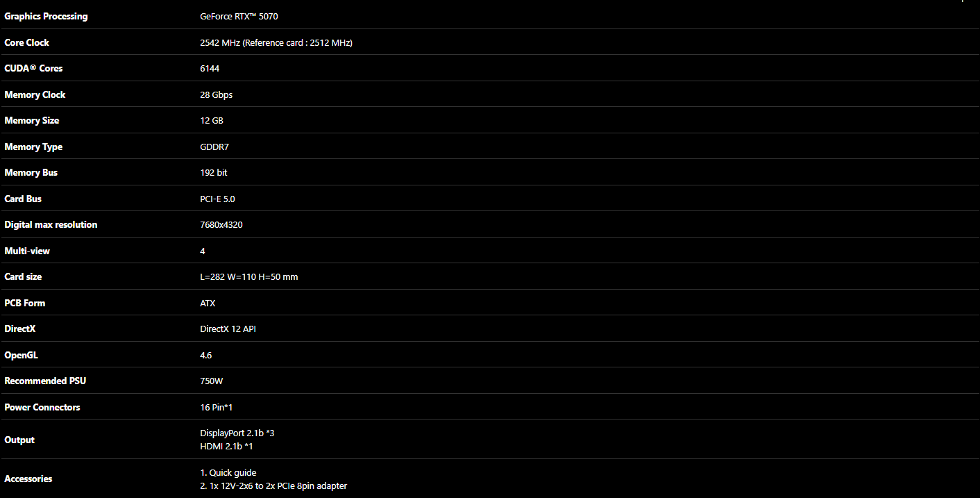Select the 12 GB memory size value
Viewport: 980px width, 498px height.
pyautogui.click(x=212, y=120)
